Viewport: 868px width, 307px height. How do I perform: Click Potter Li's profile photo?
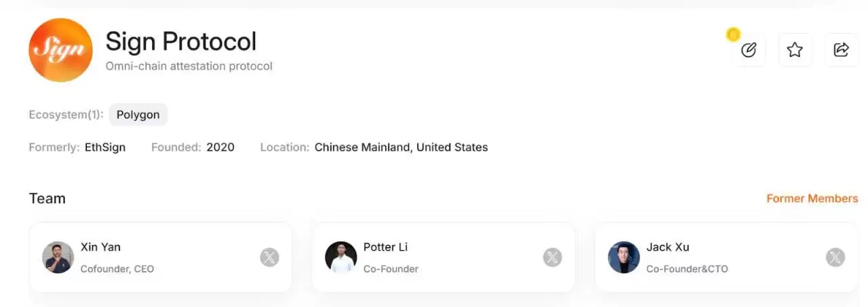point(340,257)
